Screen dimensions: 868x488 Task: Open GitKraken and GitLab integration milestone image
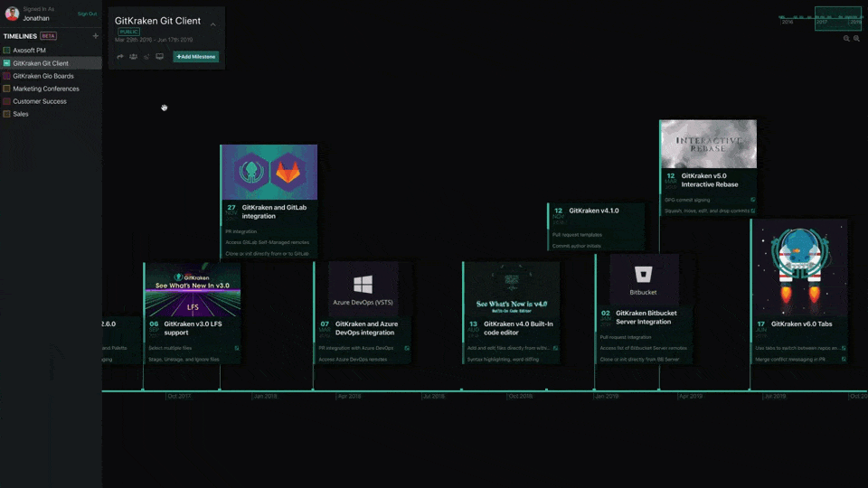269,172
